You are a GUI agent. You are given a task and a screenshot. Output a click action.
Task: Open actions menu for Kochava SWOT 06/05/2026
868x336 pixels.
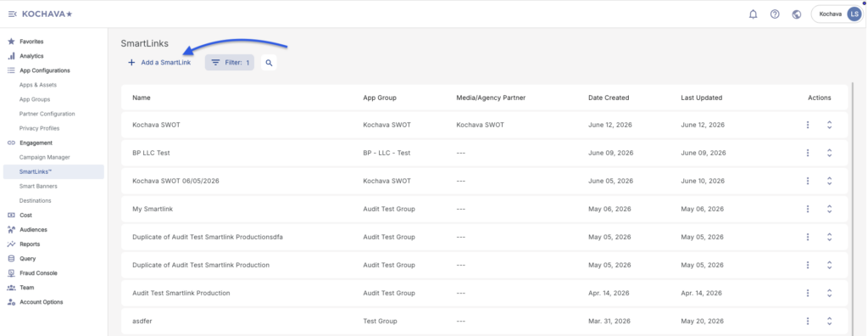[808, 181]
